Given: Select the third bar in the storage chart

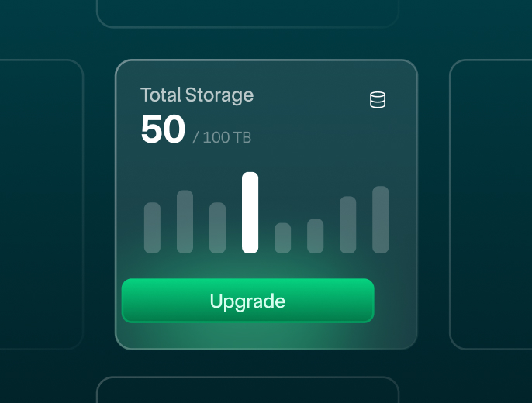Looking at the screenshot, I should pyautogui.click(x=217, y=228).
